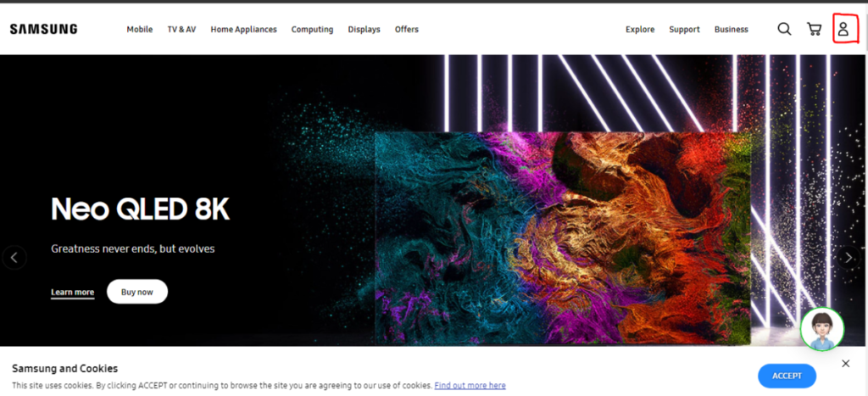Open the Computing menu
The height and width of the screenshot is (396, 868).
click(312, 30)
